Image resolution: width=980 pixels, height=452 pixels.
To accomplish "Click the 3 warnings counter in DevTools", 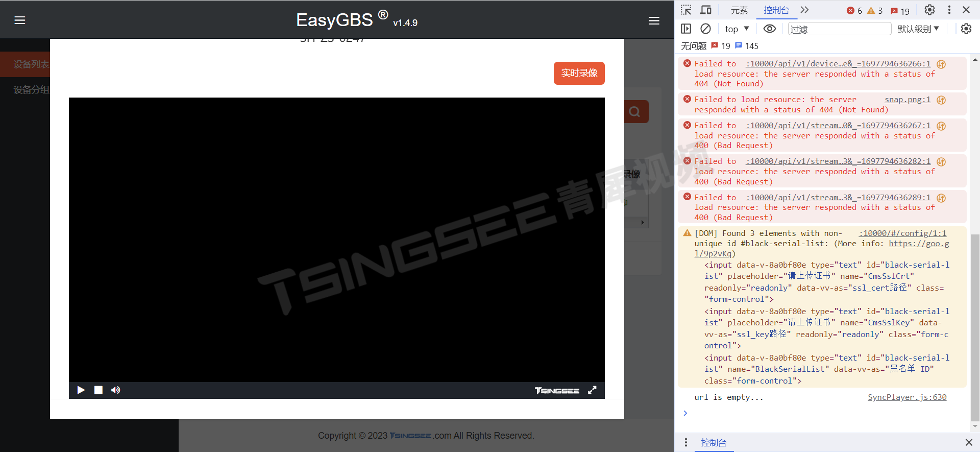I will [x=875, y=11].
